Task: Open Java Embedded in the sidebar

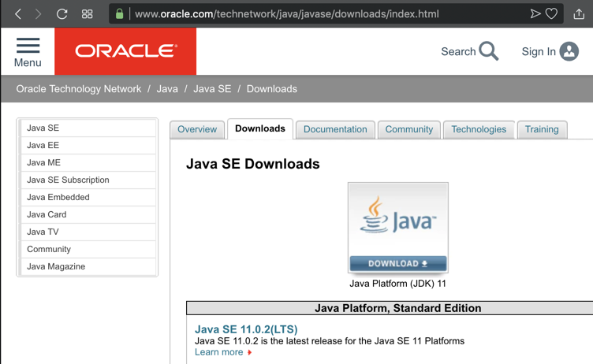Action: click(88, 197)
